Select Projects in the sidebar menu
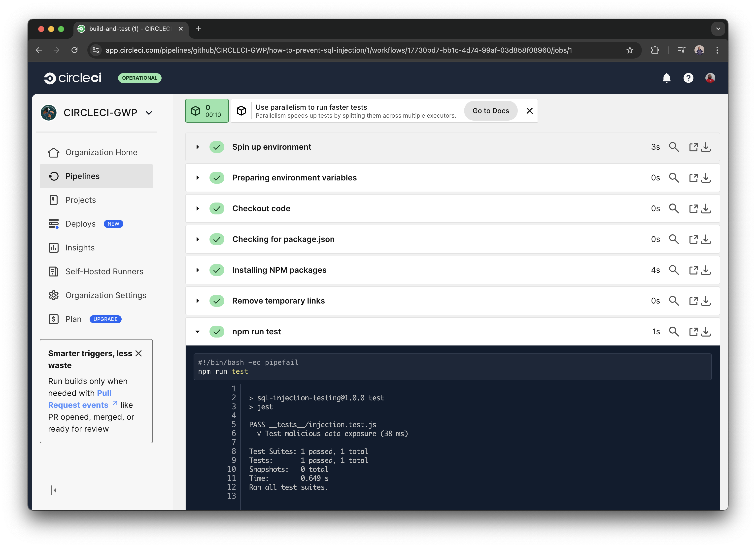The width and height of the screenshot is (756, 547). pyautogui.click(x=80, y=200)
